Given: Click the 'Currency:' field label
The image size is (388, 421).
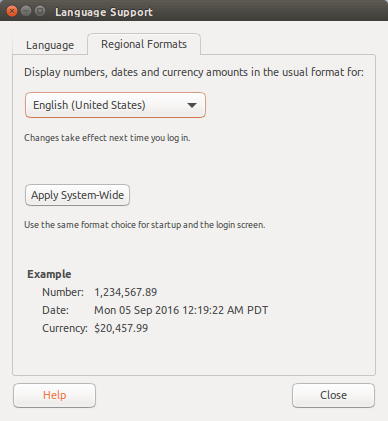Looking at the screenshot, I should [x=65, y=328].
